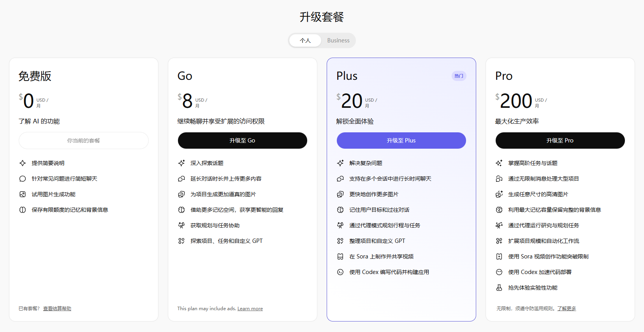The width and height of the screenshot is (644, 332).
Task: Click the disabled 你当前的套餐 button
Action: (84, 141)
